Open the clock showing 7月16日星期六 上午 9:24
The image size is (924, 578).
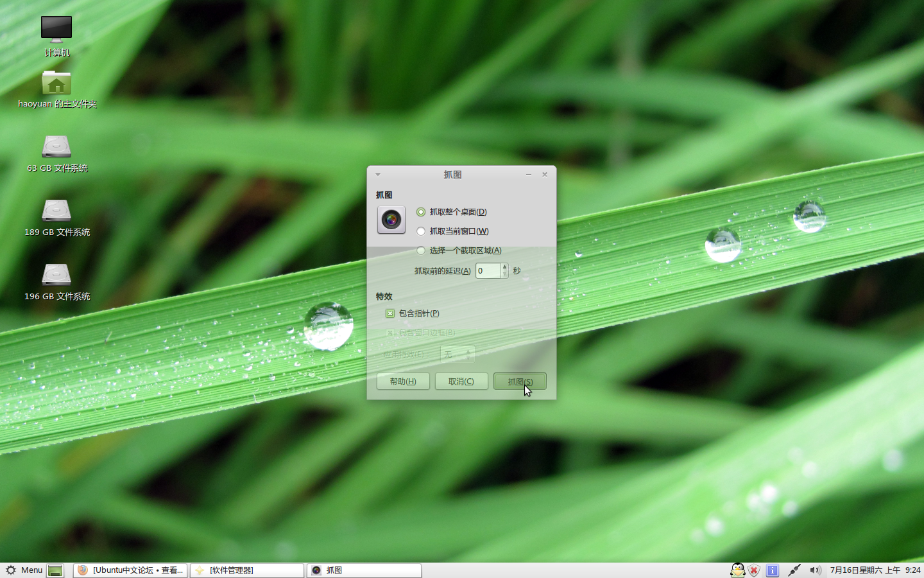click(x=875, y=570)
